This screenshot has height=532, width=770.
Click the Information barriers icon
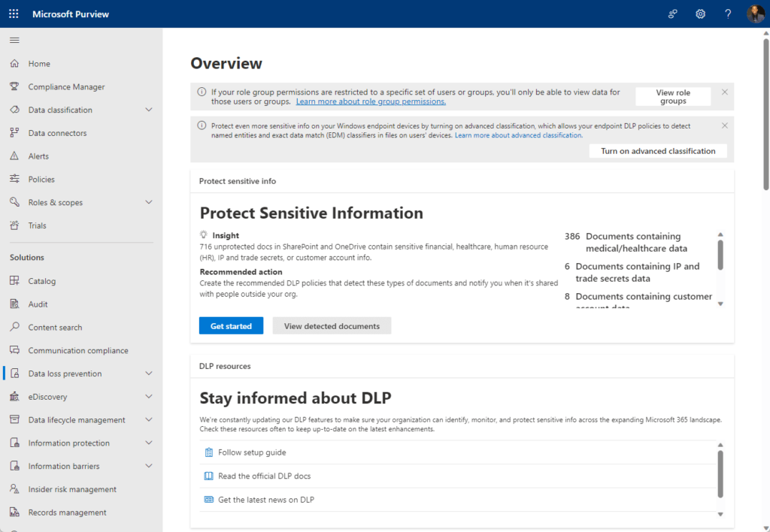click(x=15, y=466)
